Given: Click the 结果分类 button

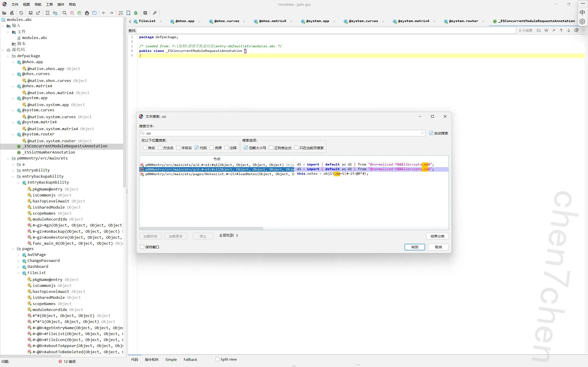Looking at the screenshot, I should click(x=437, y=236).
